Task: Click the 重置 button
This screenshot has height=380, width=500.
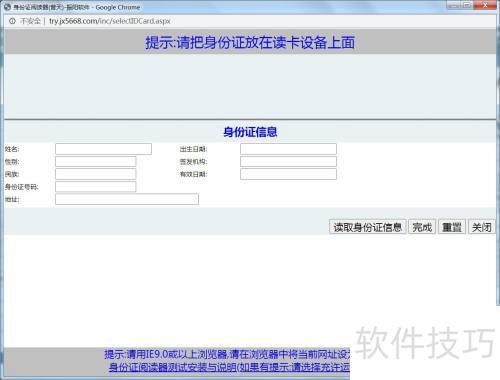Action: tap(451, 227)
